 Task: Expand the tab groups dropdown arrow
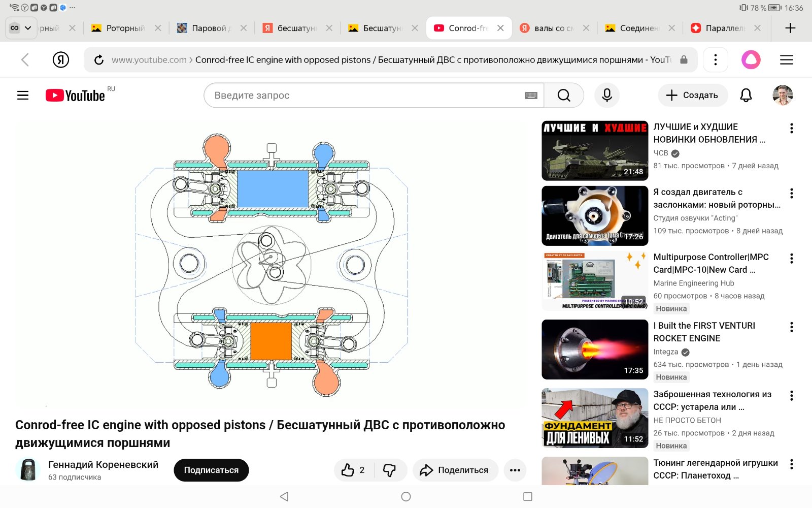pyautogui.click(x=28, y=28)
